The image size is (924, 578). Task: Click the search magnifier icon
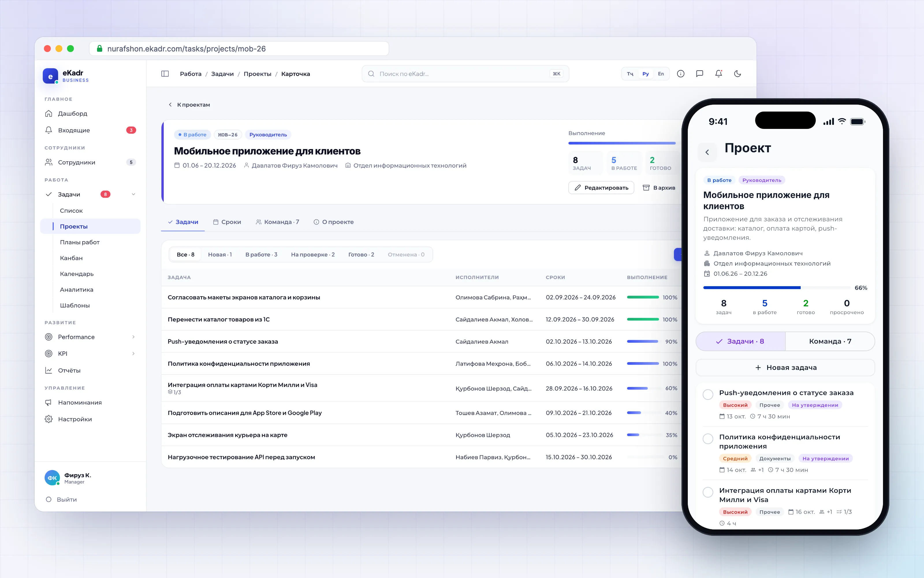pos(371,74)
